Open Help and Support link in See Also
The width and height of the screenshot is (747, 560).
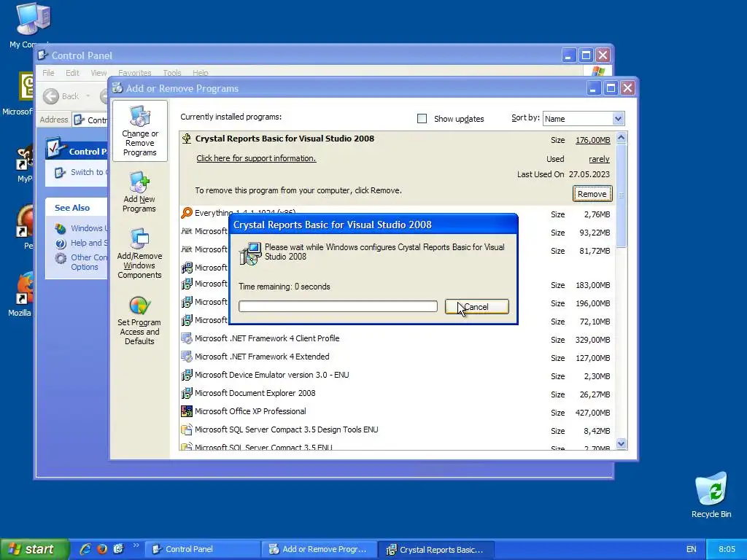tap(88, 243)
